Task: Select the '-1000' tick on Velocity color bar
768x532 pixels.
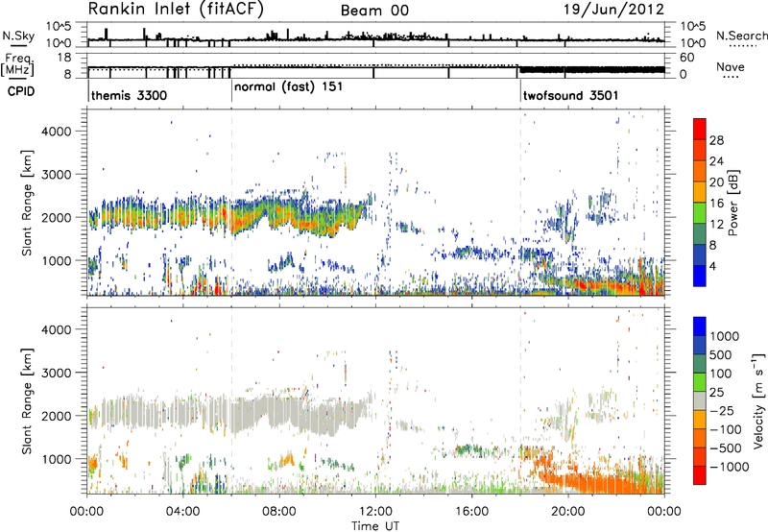Action: point(729,467)
